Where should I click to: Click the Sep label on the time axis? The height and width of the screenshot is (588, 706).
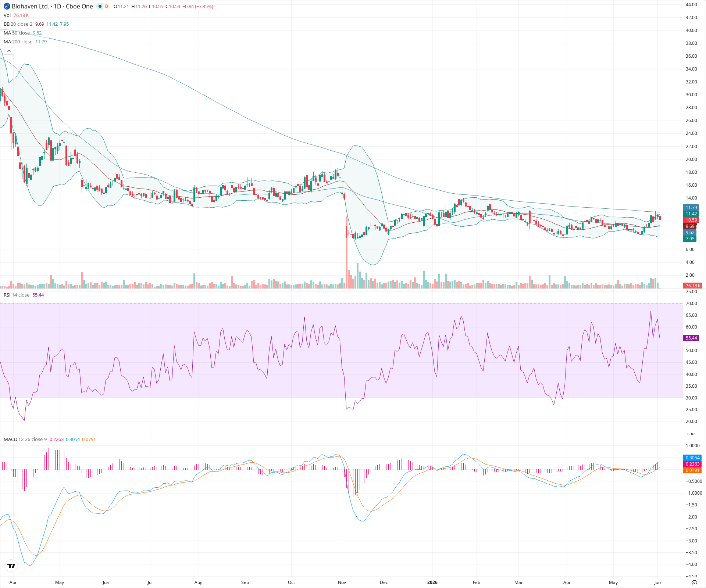(245, 582)
